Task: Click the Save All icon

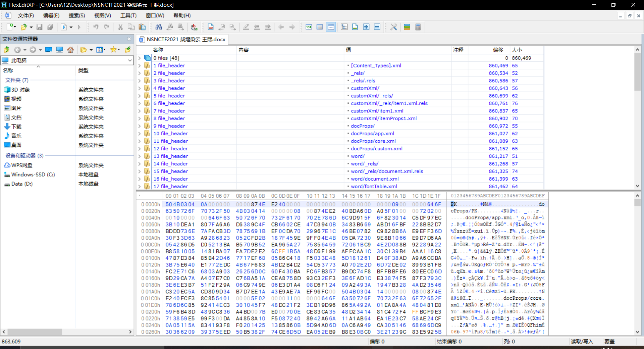Action: click(x=50, y=27)
